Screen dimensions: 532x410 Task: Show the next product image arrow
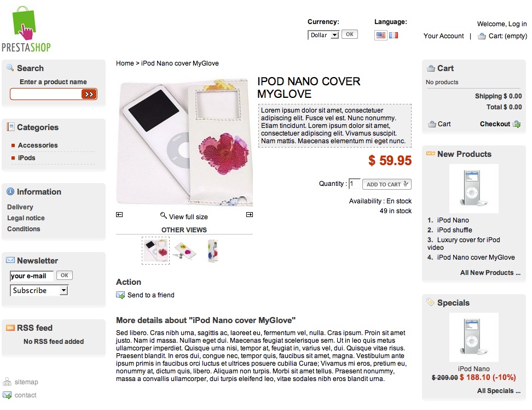(250, 214)
